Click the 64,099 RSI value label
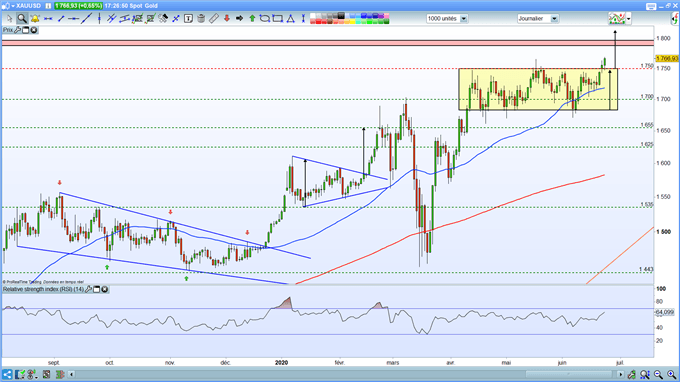The width and height of the screenshot is (680, 382). click(x=664, y=312)
